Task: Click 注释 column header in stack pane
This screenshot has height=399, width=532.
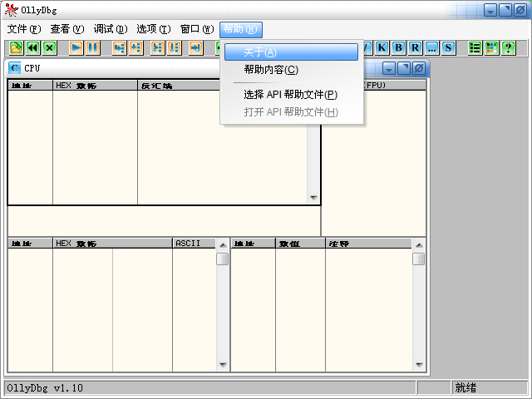Action: (x=368, y=244)
